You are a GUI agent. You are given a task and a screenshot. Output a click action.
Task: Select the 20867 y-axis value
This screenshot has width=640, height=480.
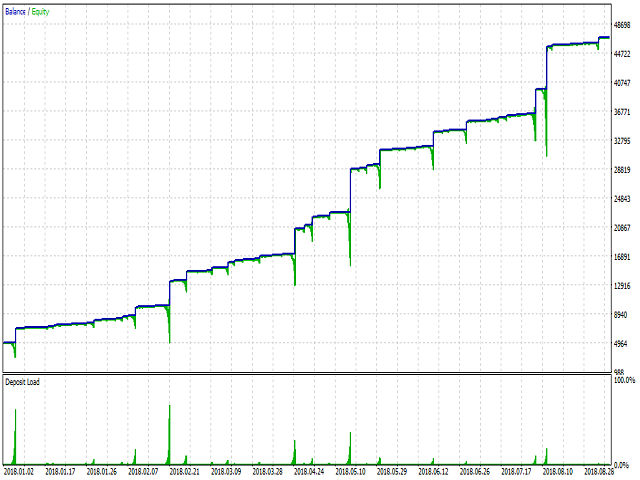pos(622,228)
